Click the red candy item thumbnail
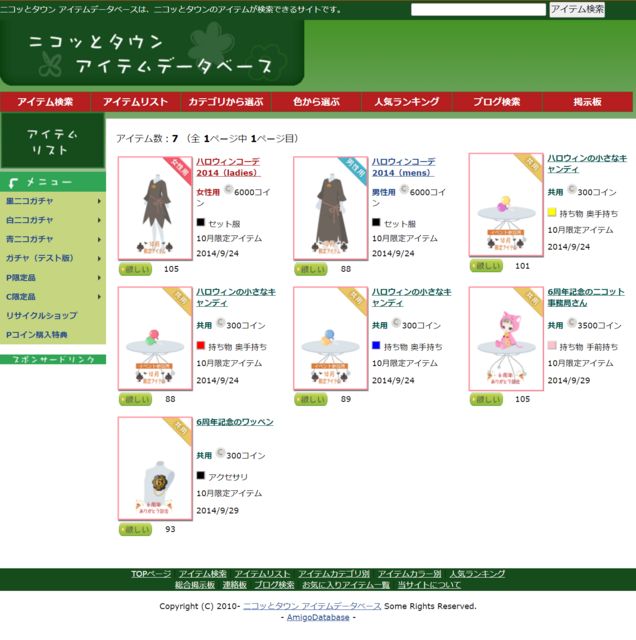Viewport: 636px width, 640px height. click(155, 338)
